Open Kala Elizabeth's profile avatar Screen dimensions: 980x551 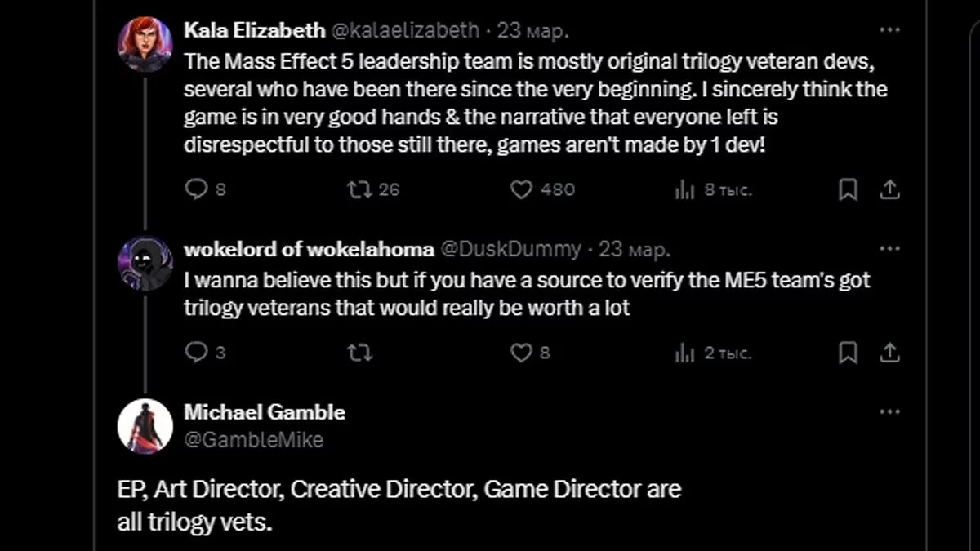tap(145, 45)
